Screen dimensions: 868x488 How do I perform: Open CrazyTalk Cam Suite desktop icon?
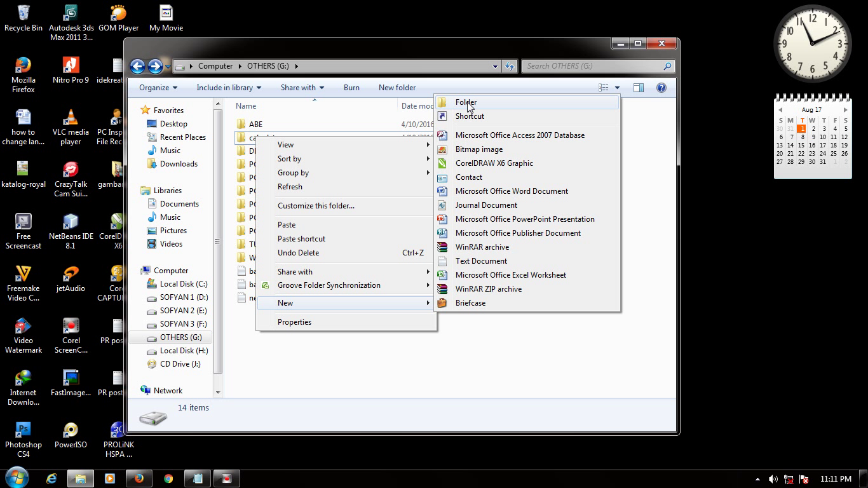pyautogui.click(x=71, y=179)
